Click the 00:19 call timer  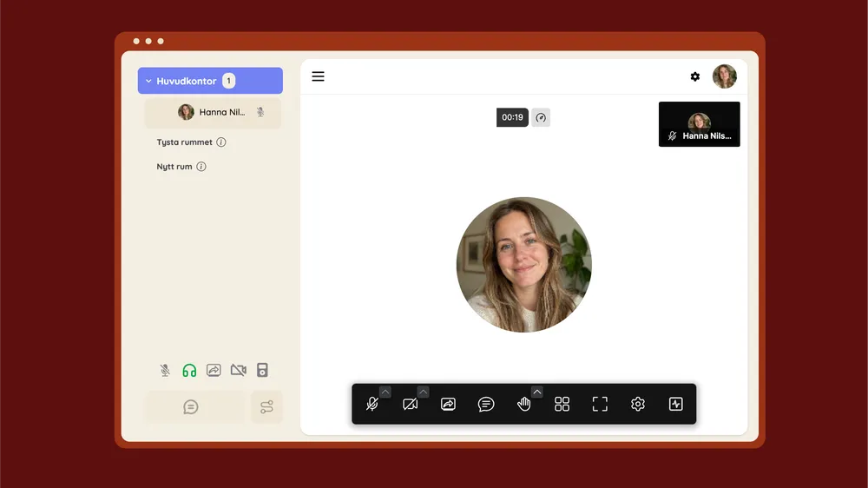click(x=512, y=117)
